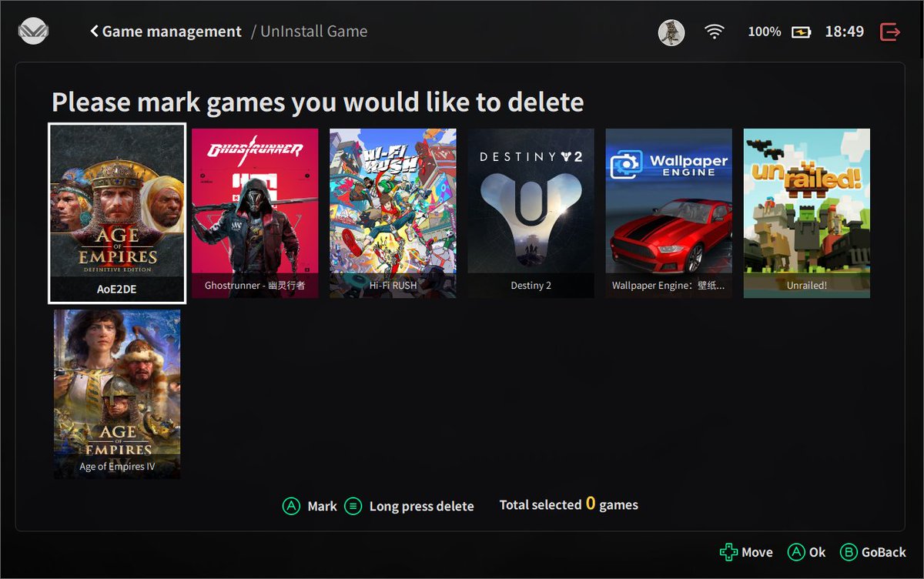
Task: Click the red exit icon
Action: [x=890, y=32]
